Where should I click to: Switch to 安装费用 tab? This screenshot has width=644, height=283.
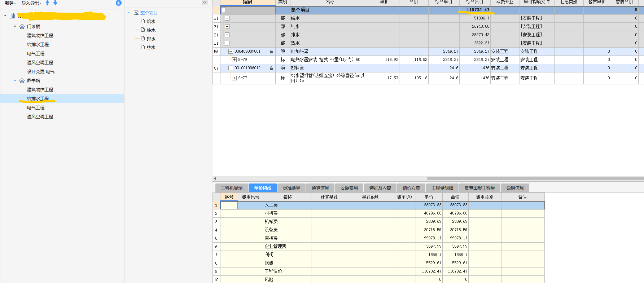tap(349, 188)
